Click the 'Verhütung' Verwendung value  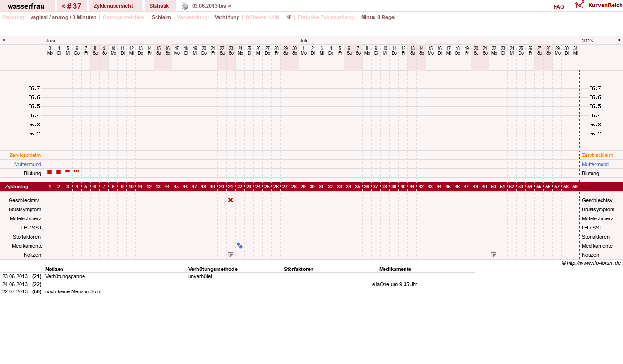pos(227,17)
